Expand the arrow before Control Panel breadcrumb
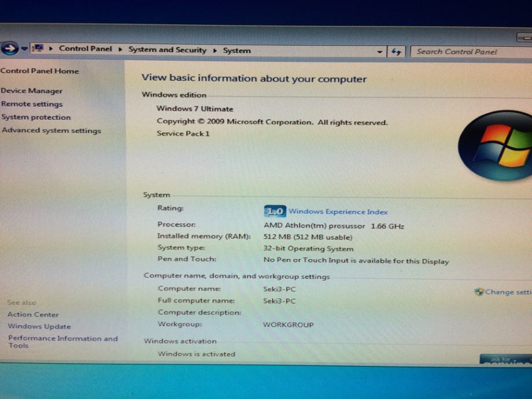 (51, 49)
